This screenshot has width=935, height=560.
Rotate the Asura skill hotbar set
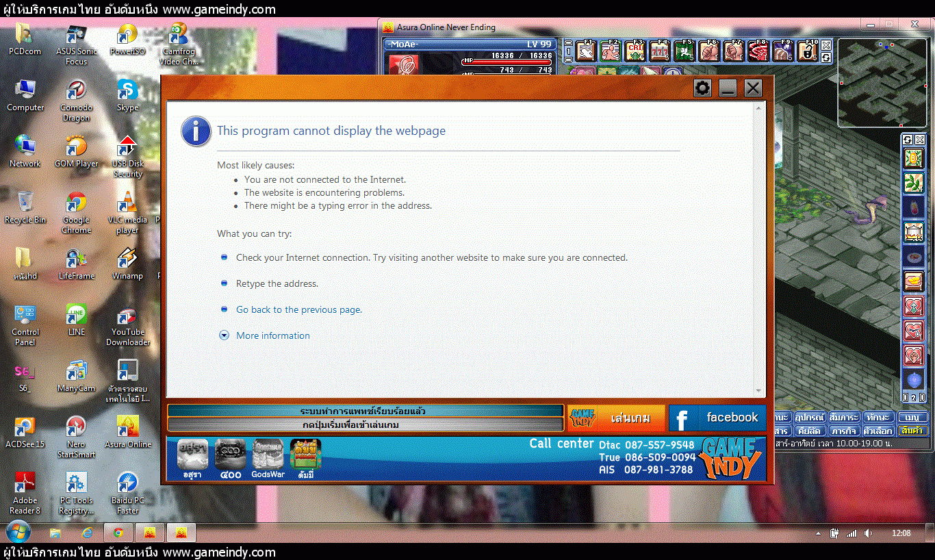coord(826,57)
